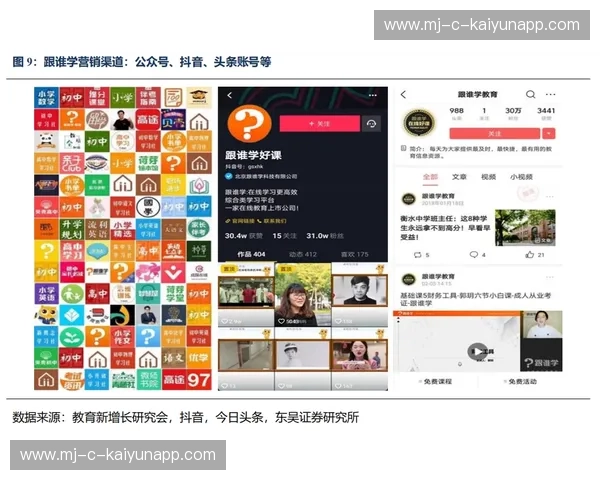The image size is (600, 480).
Task: Switch to the 视频 tab
Action: (x=488, y=176)
